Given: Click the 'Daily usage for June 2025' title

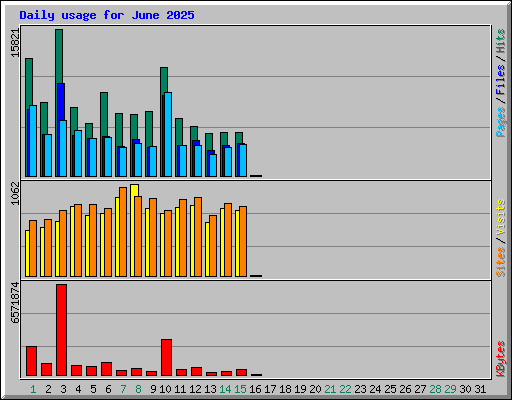Looking at the screenshot, I should (x=107, y=15).
